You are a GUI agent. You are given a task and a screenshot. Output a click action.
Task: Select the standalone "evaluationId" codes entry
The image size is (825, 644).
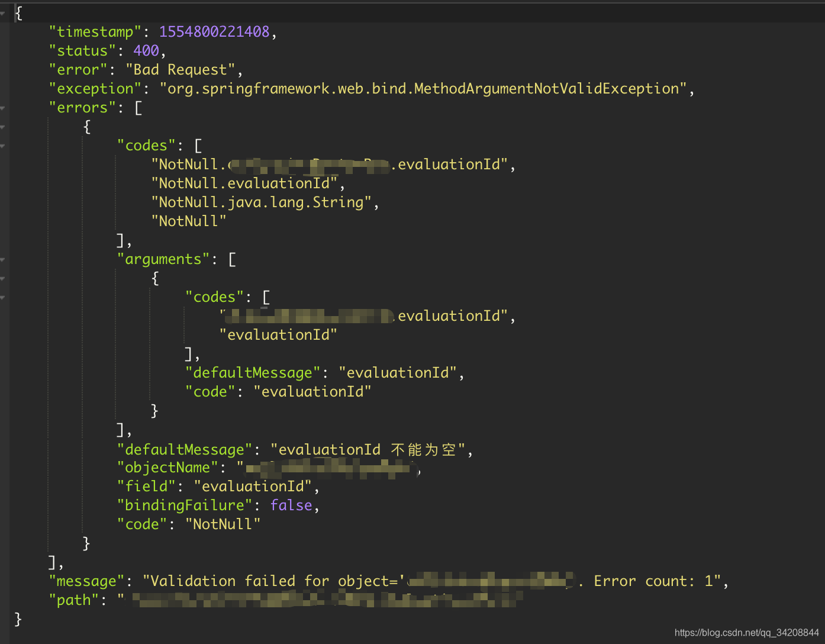tap(278, 335)
